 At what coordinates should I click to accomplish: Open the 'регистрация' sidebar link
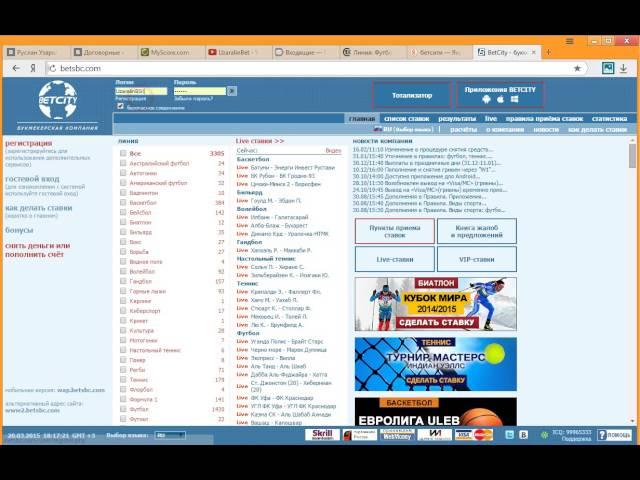[29, 143]
